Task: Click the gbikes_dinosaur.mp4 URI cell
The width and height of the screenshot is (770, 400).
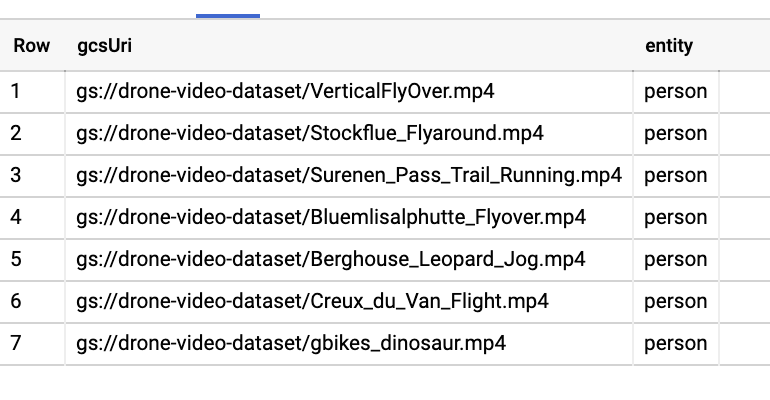Action: [291, 344]
